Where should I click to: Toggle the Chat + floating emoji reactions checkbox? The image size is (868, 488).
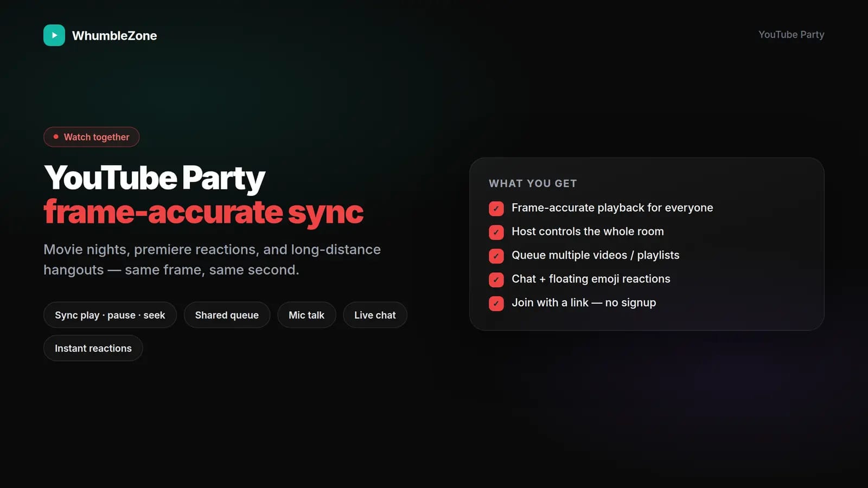point(496,280)
